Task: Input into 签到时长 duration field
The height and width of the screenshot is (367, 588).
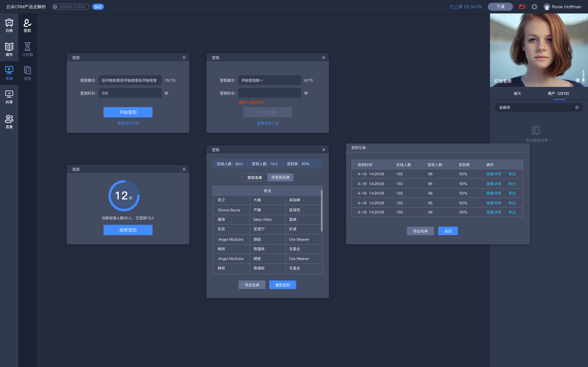Action: tap(269, 93)
